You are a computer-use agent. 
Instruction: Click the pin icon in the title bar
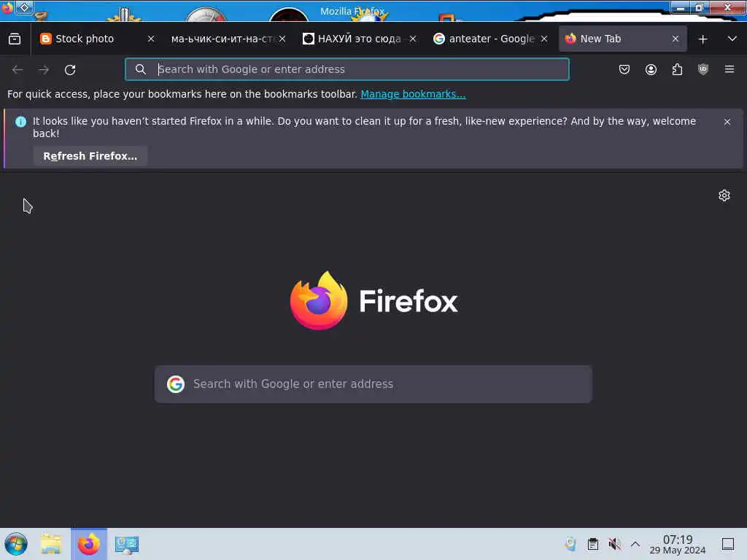(25, 7)
